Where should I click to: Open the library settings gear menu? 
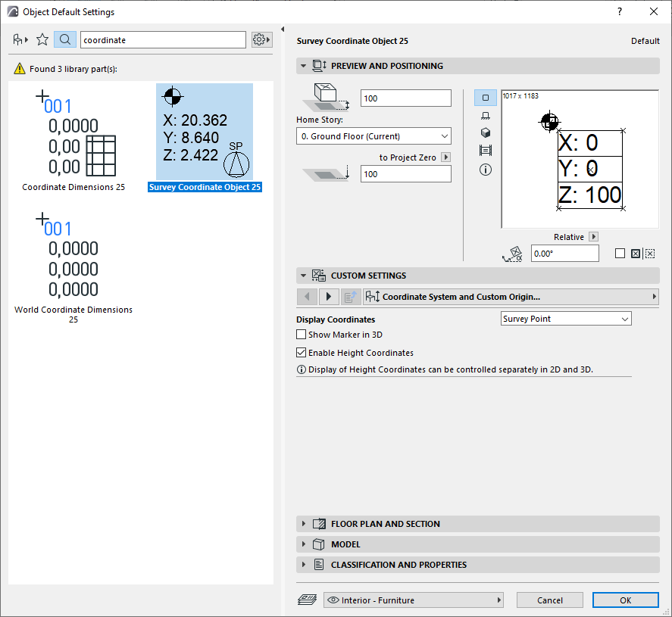[x=261, y=40]
